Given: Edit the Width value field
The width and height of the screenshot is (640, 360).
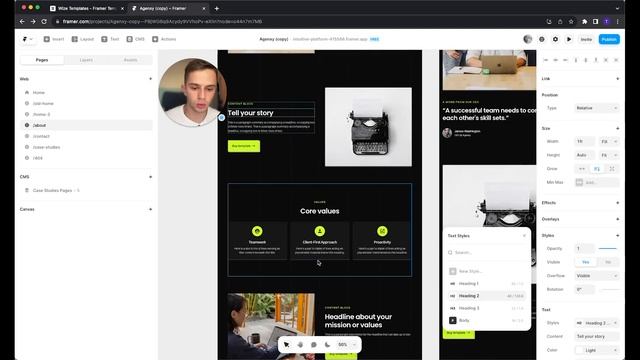Looking at the screenshot, I should click(x=584, y=142).
